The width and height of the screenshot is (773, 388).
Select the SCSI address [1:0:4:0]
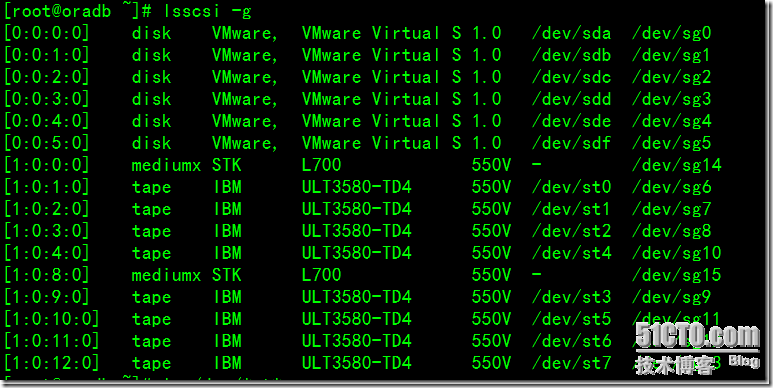pyautogui.click(x=46, y=253)
